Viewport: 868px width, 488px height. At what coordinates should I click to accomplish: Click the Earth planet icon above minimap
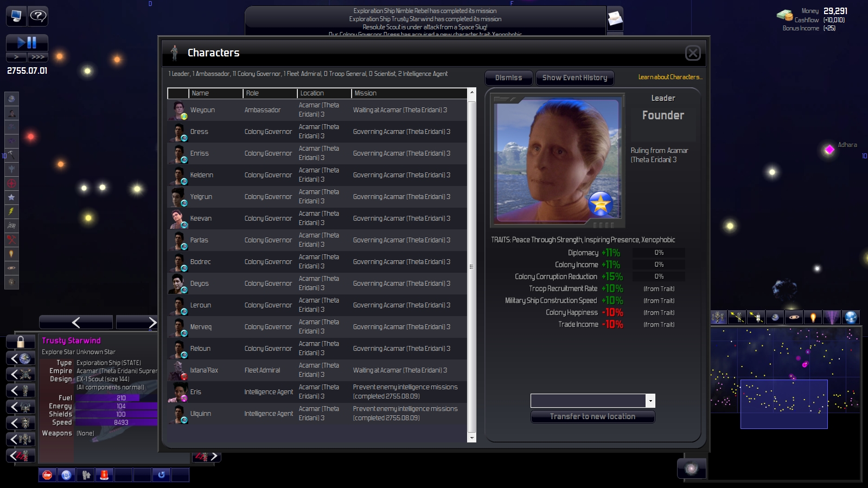point(775,317)
